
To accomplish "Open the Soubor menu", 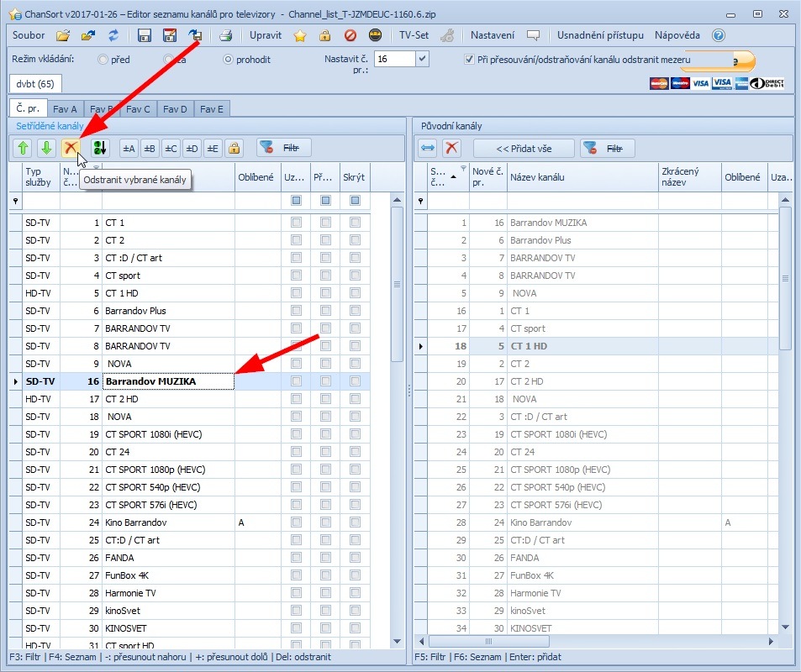I will pyautogui.click(x=29, y=35).
